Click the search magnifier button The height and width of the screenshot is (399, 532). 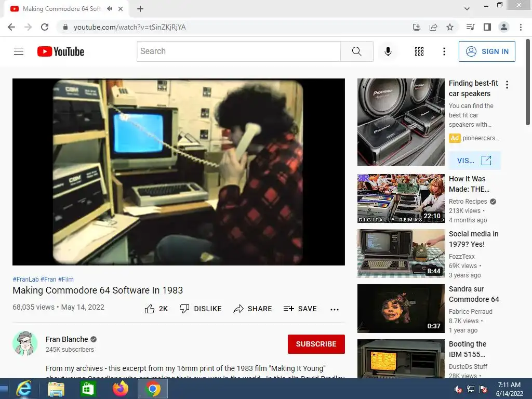pyautogui.click(x=356, y=51)
